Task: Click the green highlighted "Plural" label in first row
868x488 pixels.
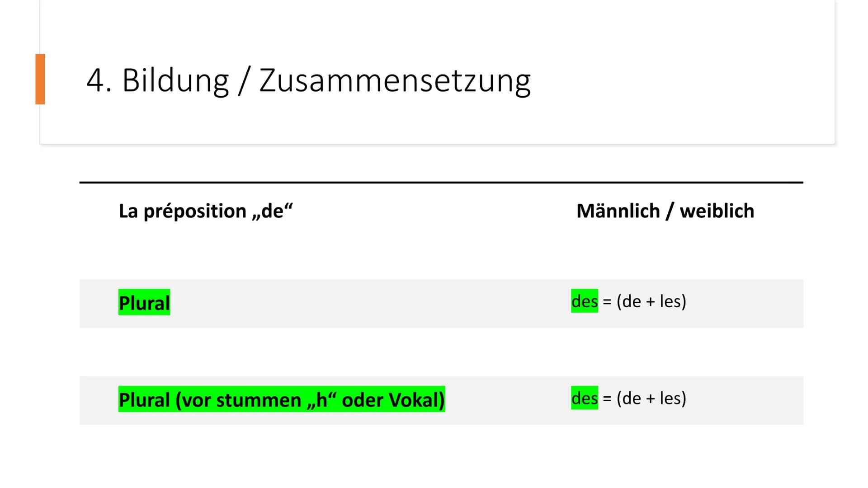Action: coord(144,303)
